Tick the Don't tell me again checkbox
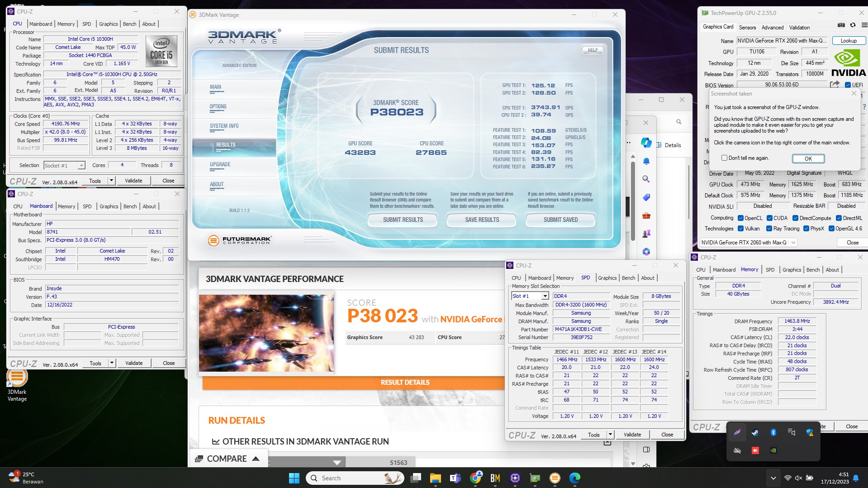Screen dimensions: 868x488 click(724, 158)
